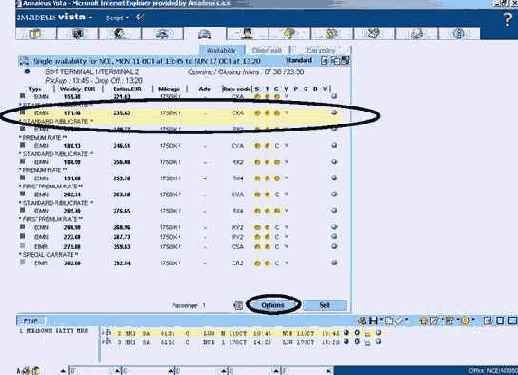Click the Mileage column header
The image size is (518, 375).
[169, 89]
